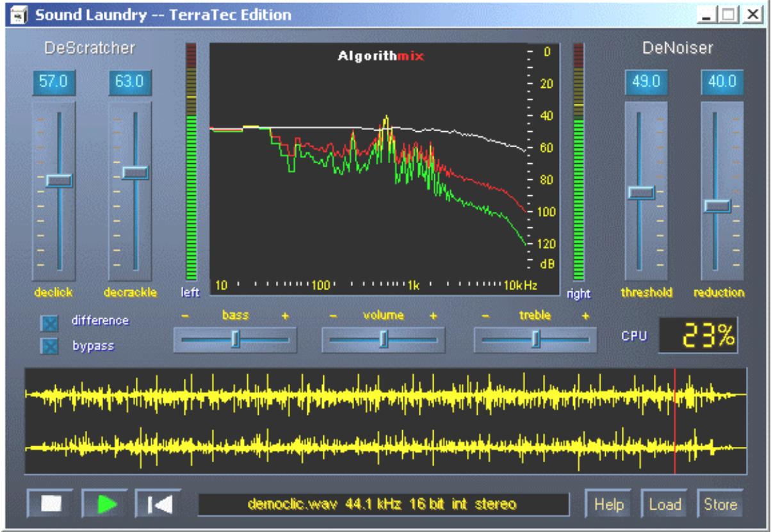Click the Store button
The height and width of the screenshot is (532, 771).
pos(720,504)
